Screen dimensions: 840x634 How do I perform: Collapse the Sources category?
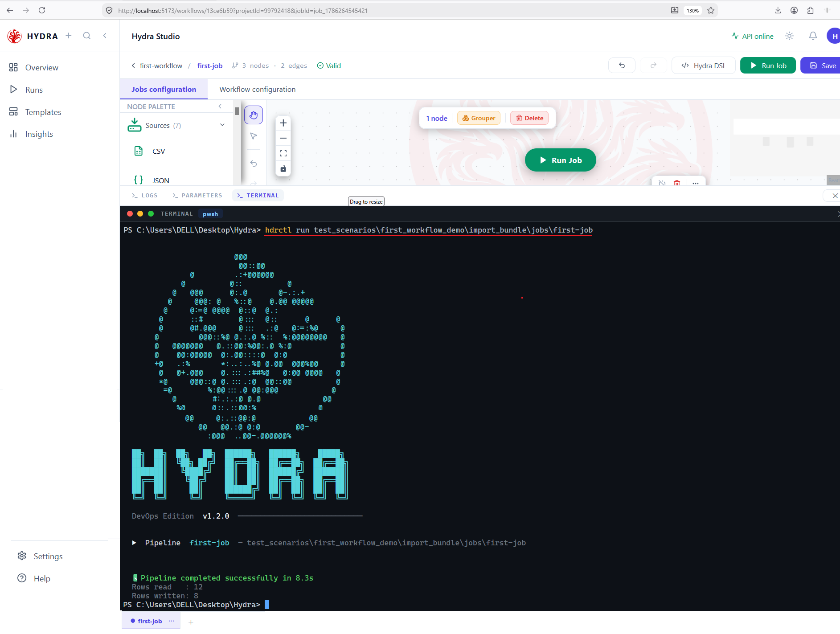(222, 125)
